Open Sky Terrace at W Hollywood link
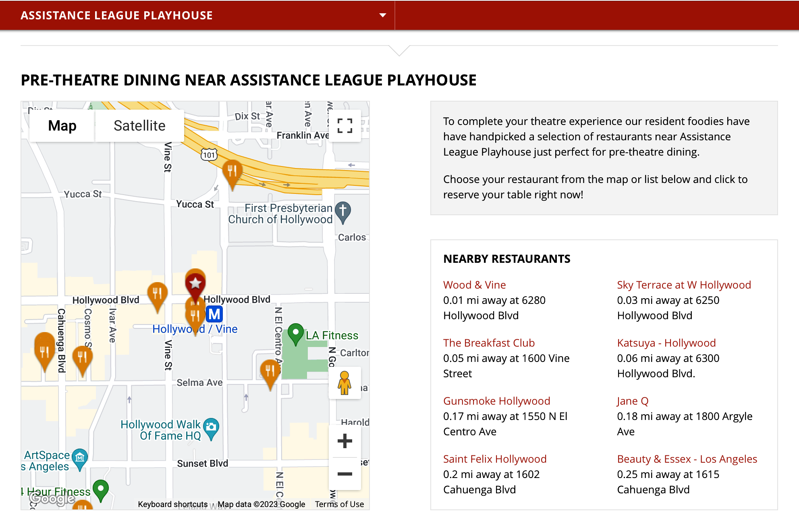The image size is (799, 532). click(684, 285)
